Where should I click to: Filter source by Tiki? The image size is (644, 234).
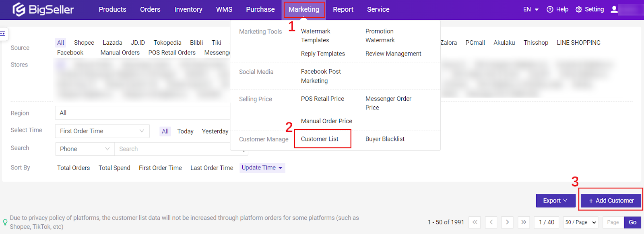[x=217, y=43]
